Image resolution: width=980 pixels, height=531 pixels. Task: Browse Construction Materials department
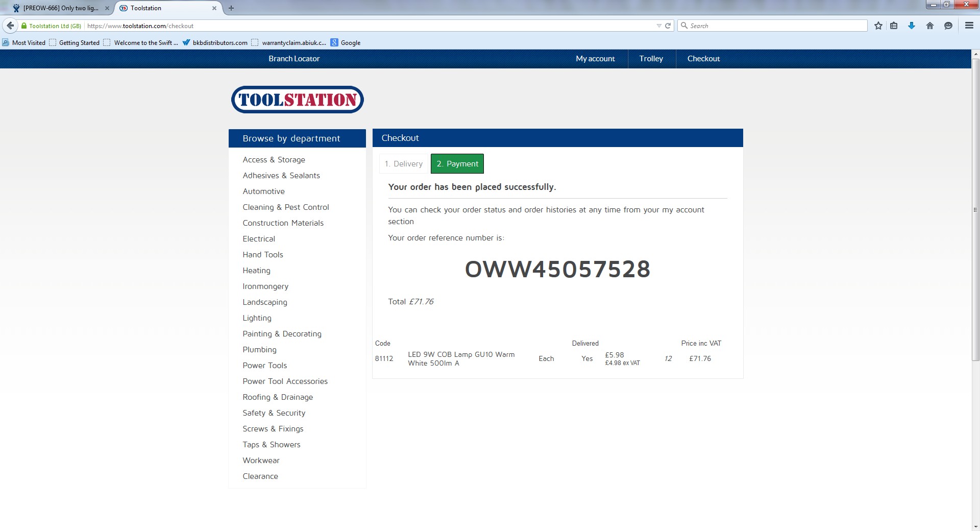(283, 223)
